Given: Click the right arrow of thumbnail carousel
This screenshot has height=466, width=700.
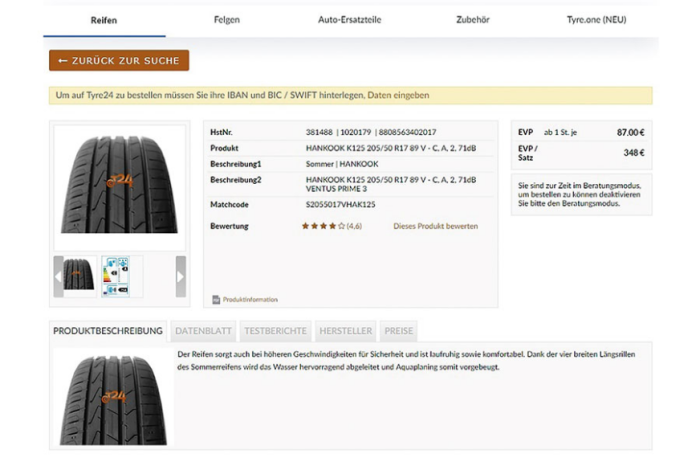Looking at the screenshot, I should click(181, 276).
